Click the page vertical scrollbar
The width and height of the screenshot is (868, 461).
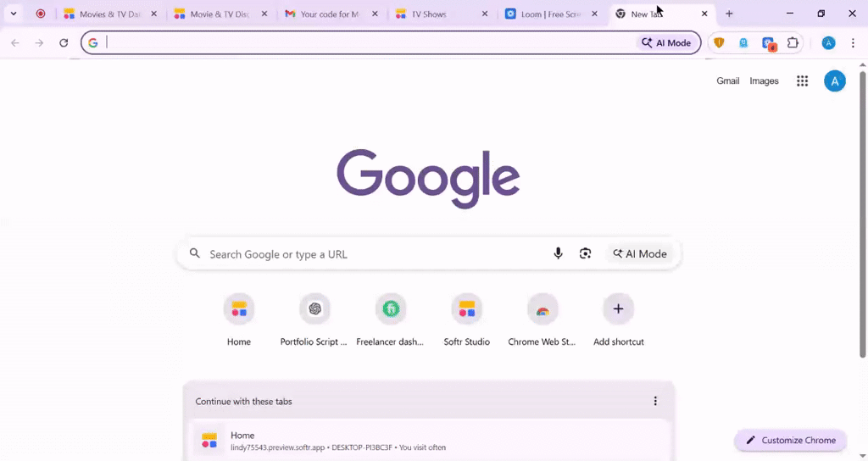(x=862, y=214)
